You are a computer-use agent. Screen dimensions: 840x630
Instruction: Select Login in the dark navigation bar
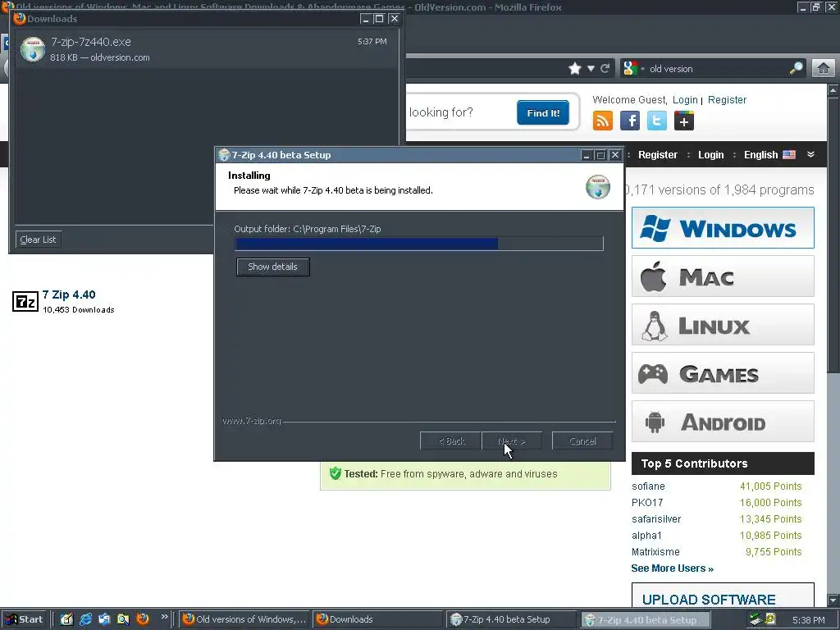pos(711,155)
